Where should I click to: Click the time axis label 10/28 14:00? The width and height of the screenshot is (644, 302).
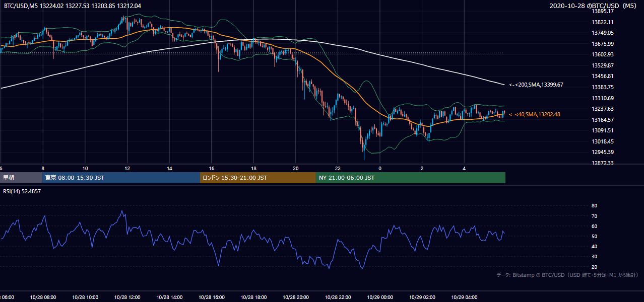coord(169,297)
